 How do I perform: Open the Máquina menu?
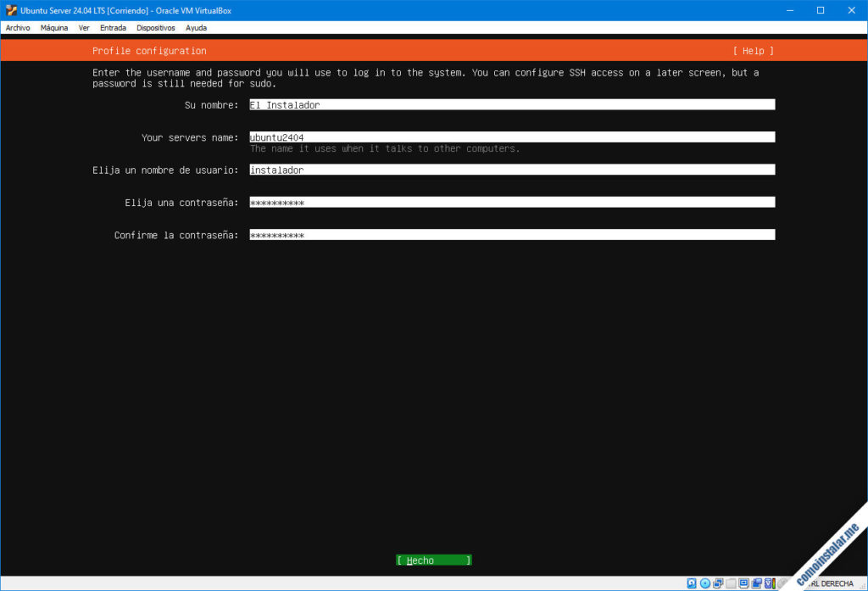[54, 28]
